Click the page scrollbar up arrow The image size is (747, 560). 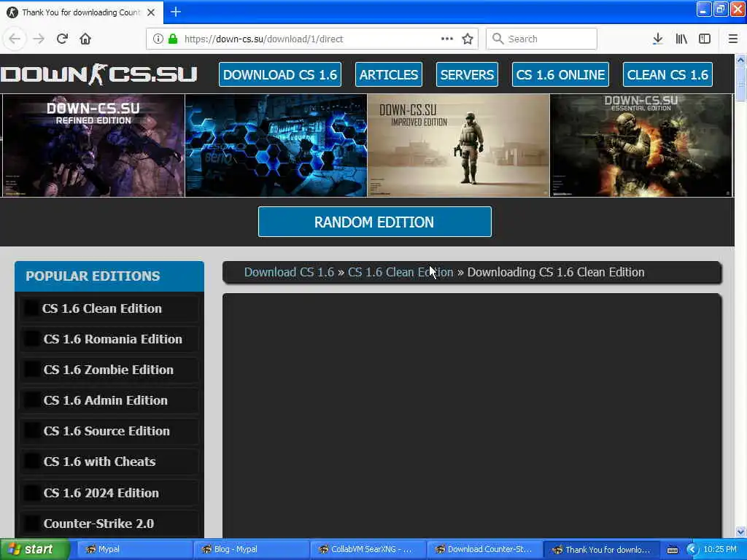coord(741,60)
